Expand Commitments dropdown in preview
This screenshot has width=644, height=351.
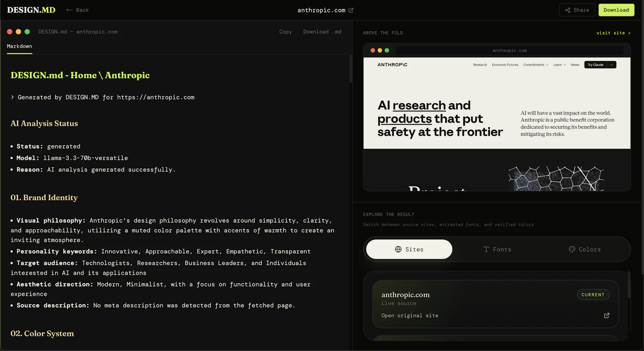pyautogui.click(x=536, y=65)
